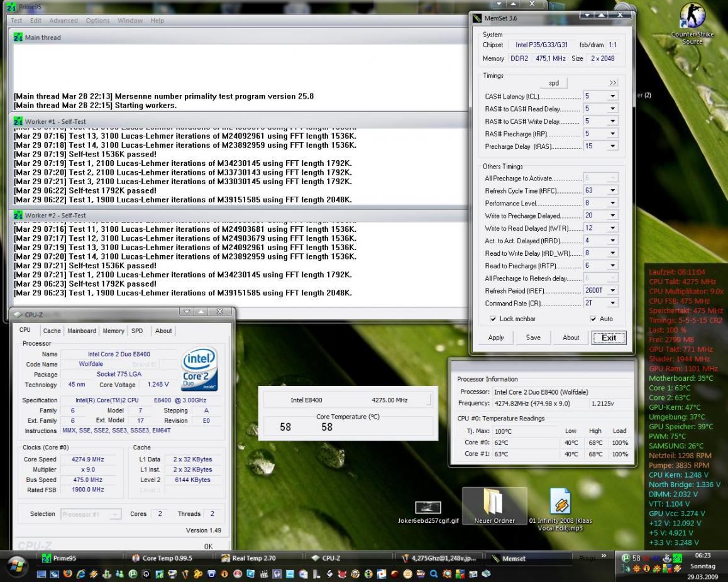Viewport: 728px width, 582px height.
Task: Expand the taskbar toolbar overflow chevron
Action: [x=604, y=556]
